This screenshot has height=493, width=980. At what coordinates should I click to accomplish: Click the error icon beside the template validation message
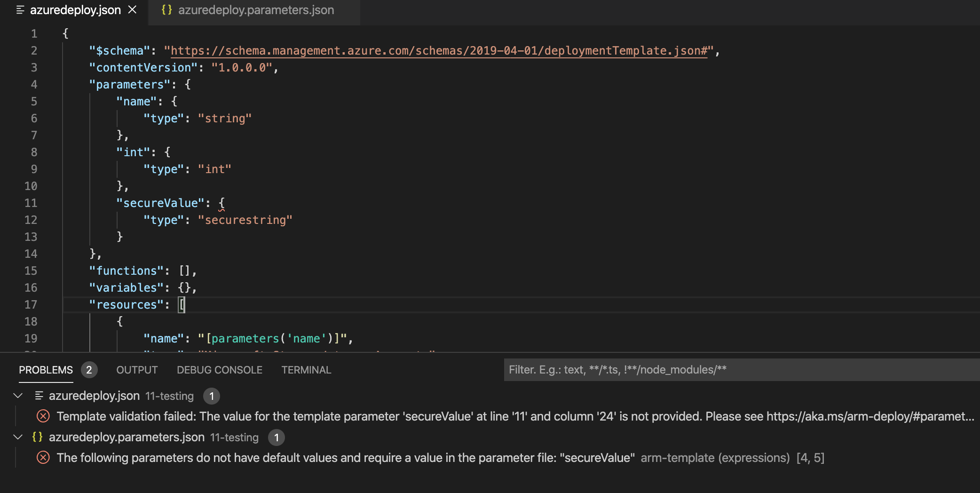(x=43, y=416)
